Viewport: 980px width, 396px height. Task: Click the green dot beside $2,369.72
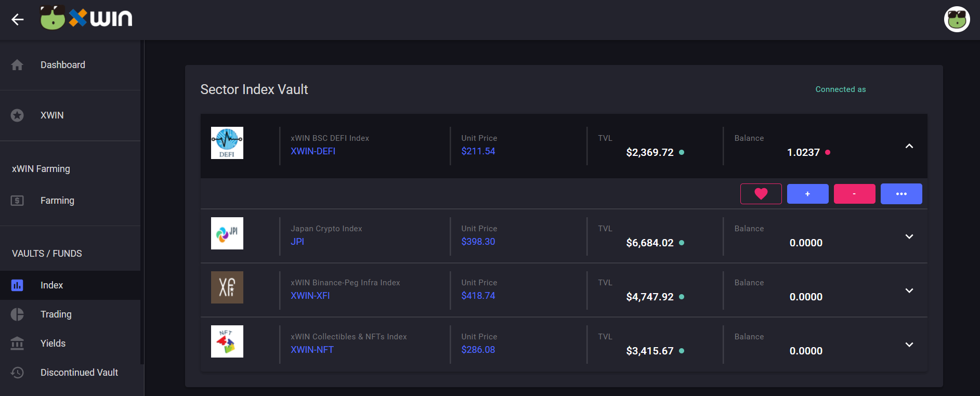coord(682,152)
